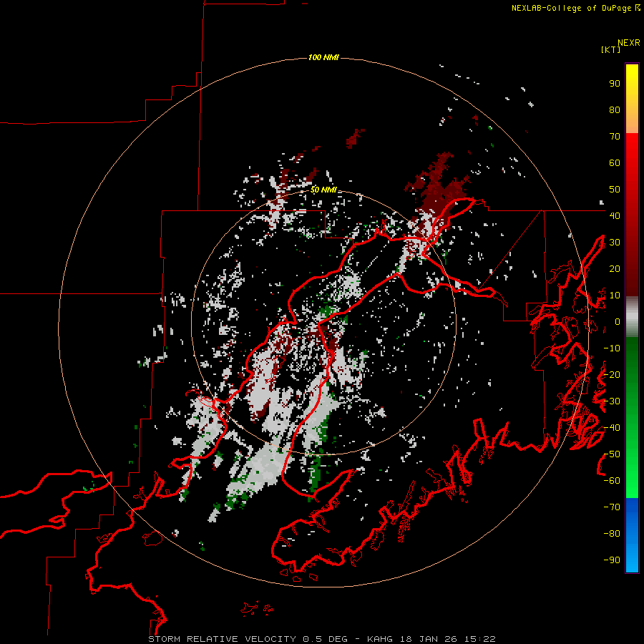The image size is (644, 644).
Task: Click the -50 value on velocity scale
Action: coord(612,454)
